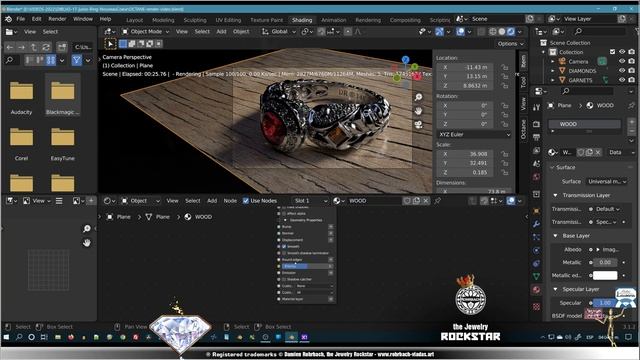Image resolution: width=640 pixels, height=360 pixels.
Task: Collapse the Transmission Layer section
Action: pos(555,196)
